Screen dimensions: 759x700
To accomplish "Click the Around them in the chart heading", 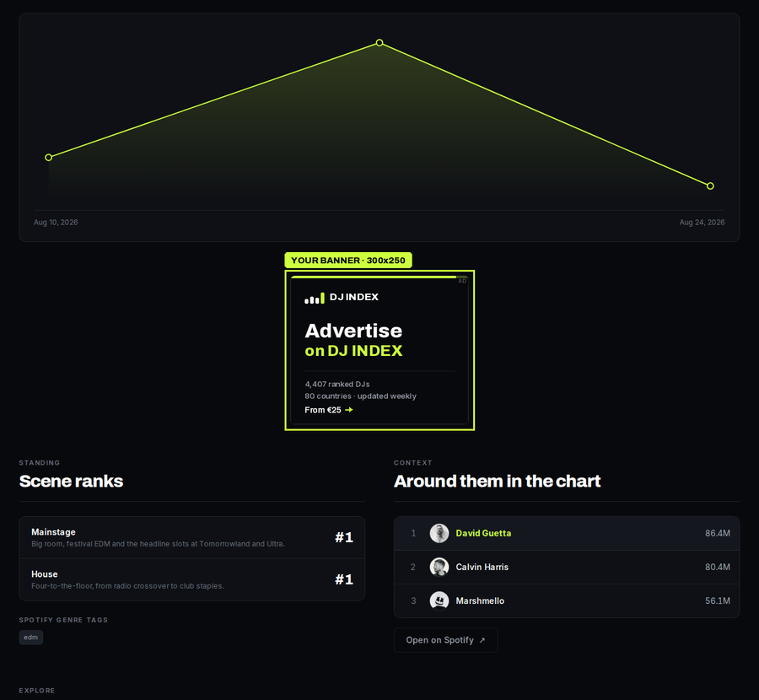I will [x=497, y=482].
